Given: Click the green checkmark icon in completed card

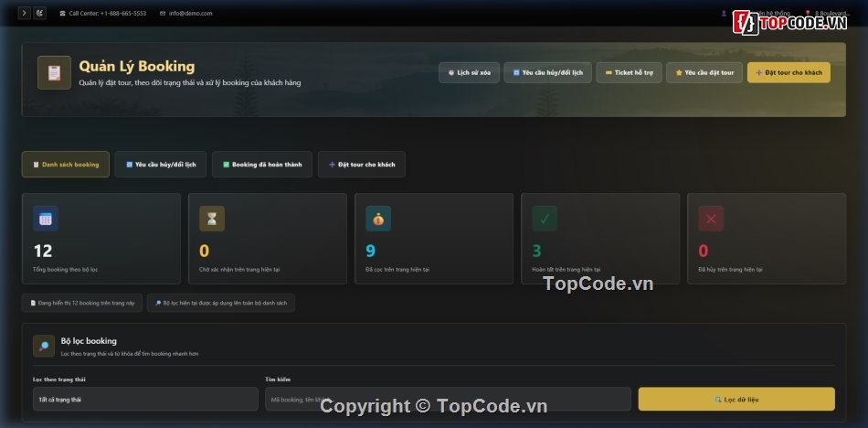Looking at the screenshot, I should click(545, 219).
